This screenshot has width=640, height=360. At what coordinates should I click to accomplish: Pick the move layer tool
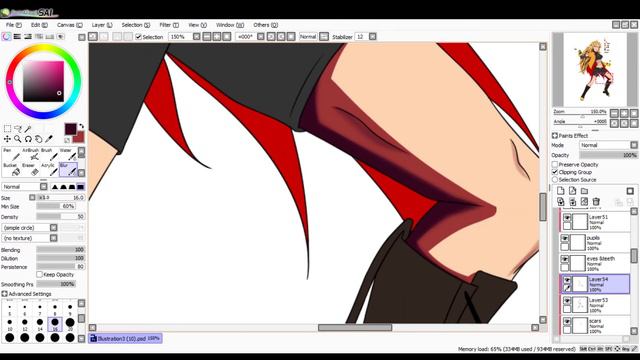[7, 139]
